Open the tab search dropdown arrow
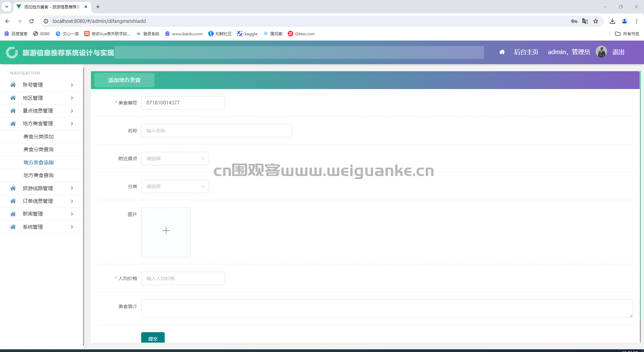The width and height of the screenshot is (644, 352). 7,7
